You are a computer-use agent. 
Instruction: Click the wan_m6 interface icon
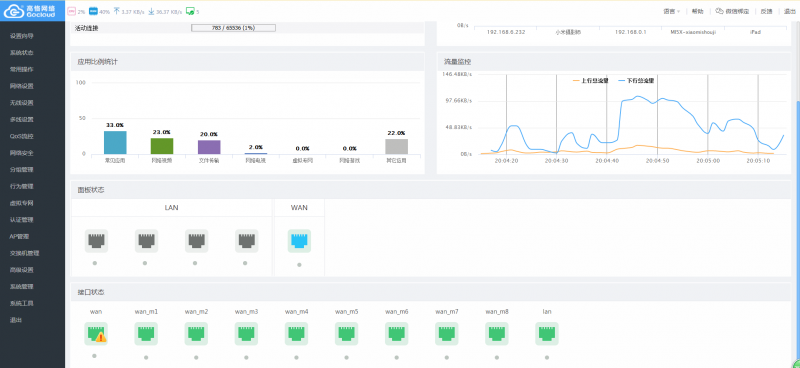pyautogui.click(x=396, y=334)
